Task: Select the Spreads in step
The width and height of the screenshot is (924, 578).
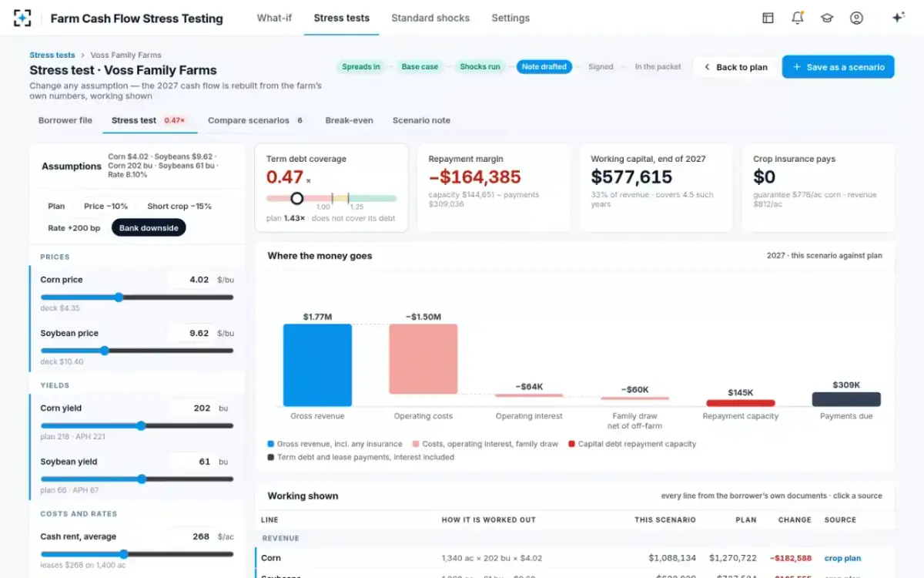Action: [x=361, y=67]
